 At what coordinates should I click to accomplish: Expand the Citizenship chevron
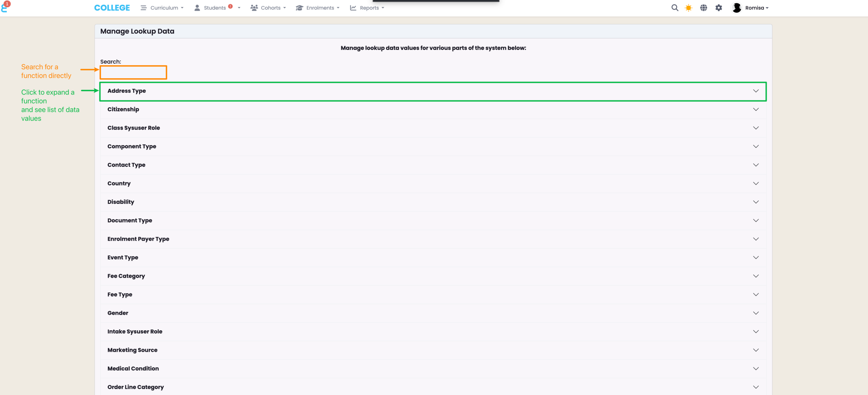pyautogui.click(x=756, y=109)
